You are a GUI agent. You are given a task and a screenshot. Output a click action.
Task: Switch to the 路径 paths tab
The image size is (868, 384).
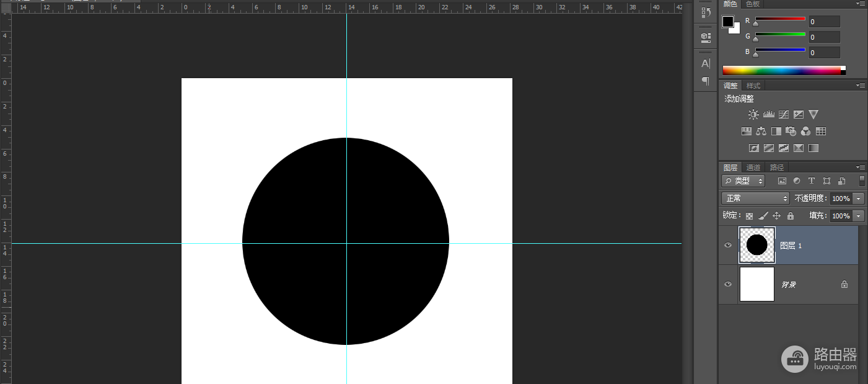[777, 167]
